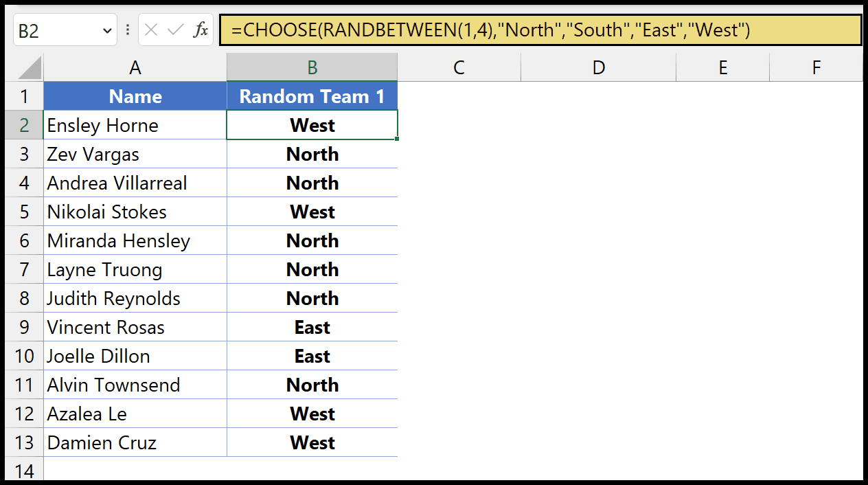Select row 1 header
The image size is (868, 485).
(24, 96)
